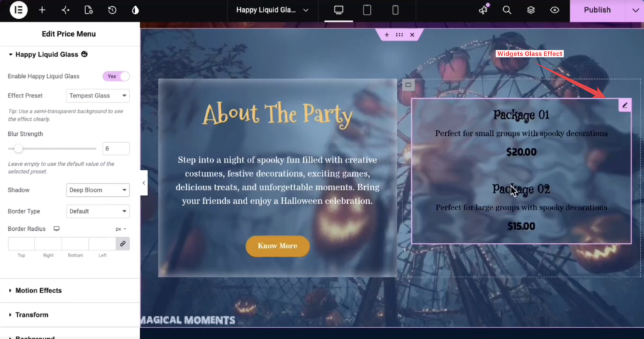
Task: Click the add element plus icon
Action: point(42,10)
